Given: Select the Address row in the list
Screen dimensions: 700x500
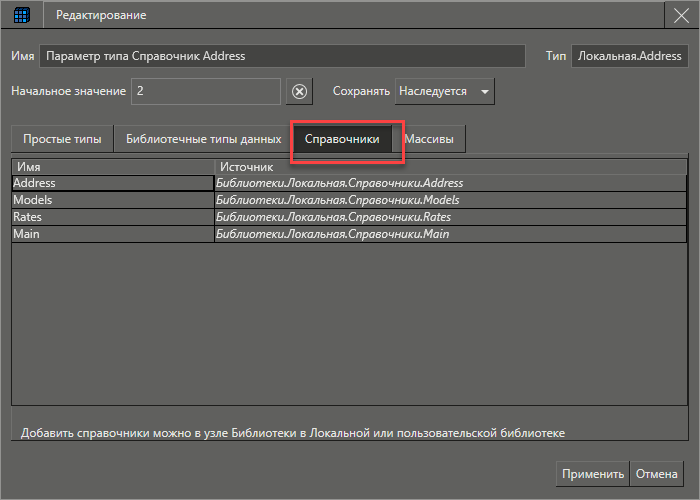Looking at the screenshot, I should 112,183.
